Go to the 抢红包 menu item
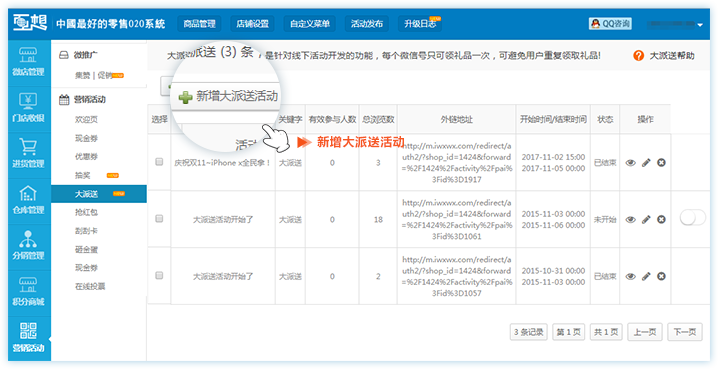 (86, 212)
